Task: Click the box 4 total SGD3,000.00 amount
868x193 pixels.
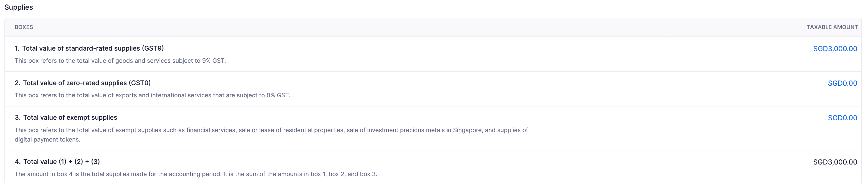Action: pos(835,162)
